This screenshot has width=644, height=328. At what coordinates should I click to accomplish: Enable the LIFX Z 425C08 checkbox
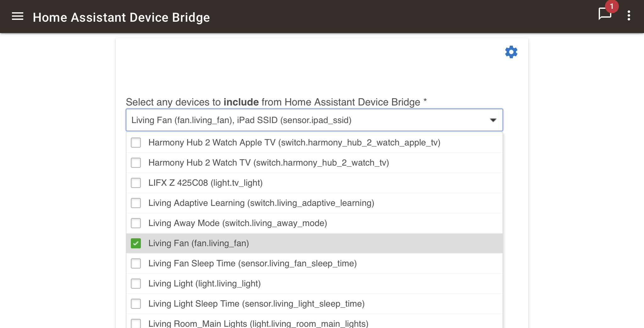point(136,183)
